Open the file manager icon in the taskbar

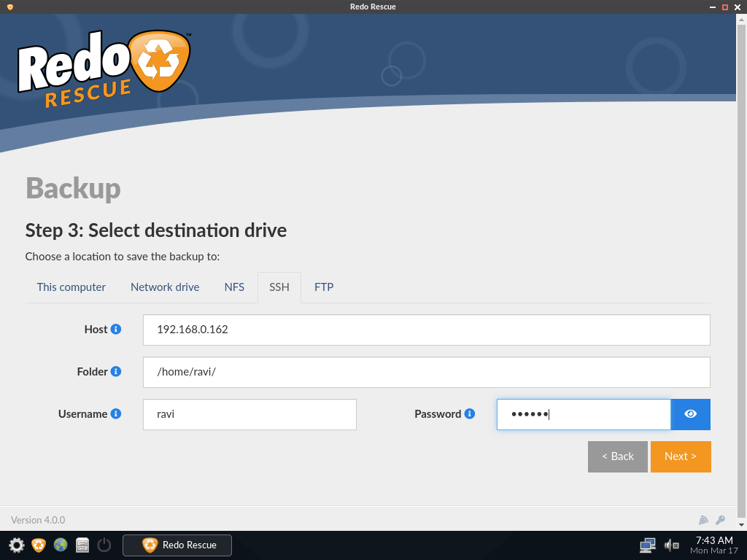(x=82, y=545)
